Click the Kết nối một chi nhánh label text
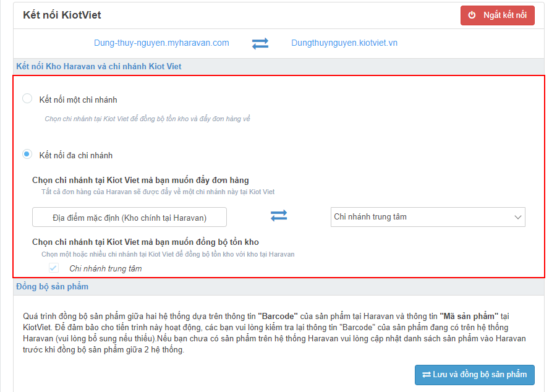The image size is (557, 392). point(78,100)
